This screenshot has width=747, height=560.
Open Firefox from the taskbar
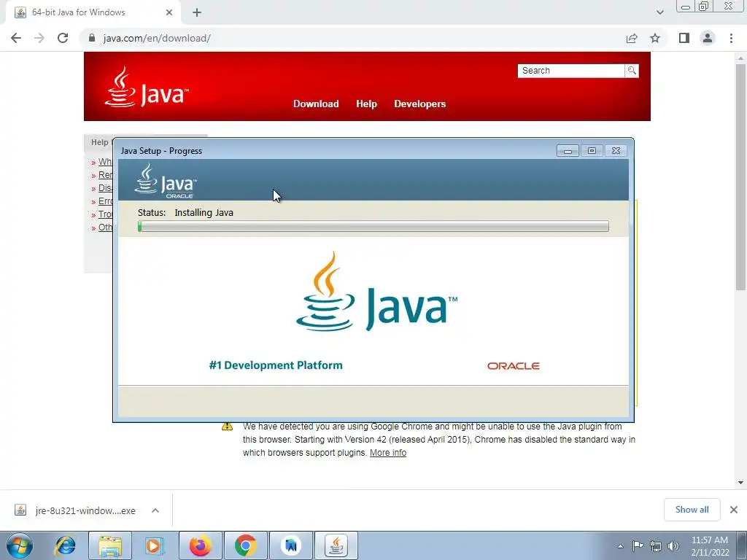pyautogui.click(x=201, y=545)
